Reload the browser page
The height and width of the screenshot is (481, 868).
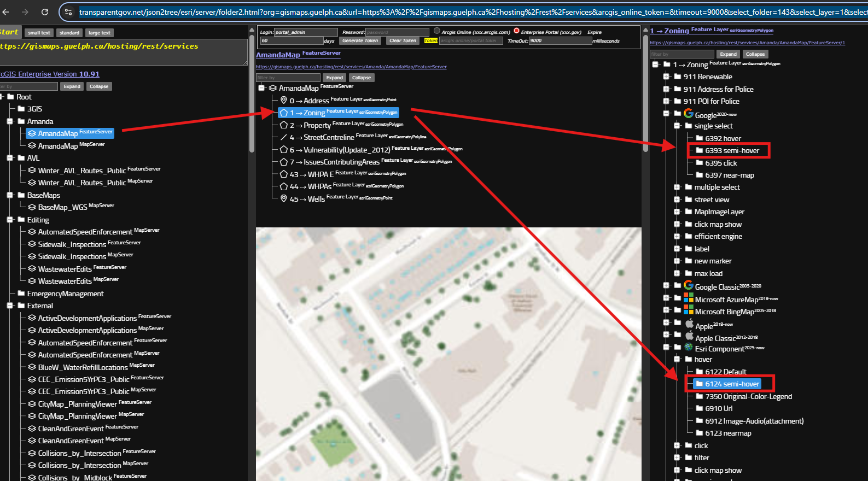click(45, 12)
